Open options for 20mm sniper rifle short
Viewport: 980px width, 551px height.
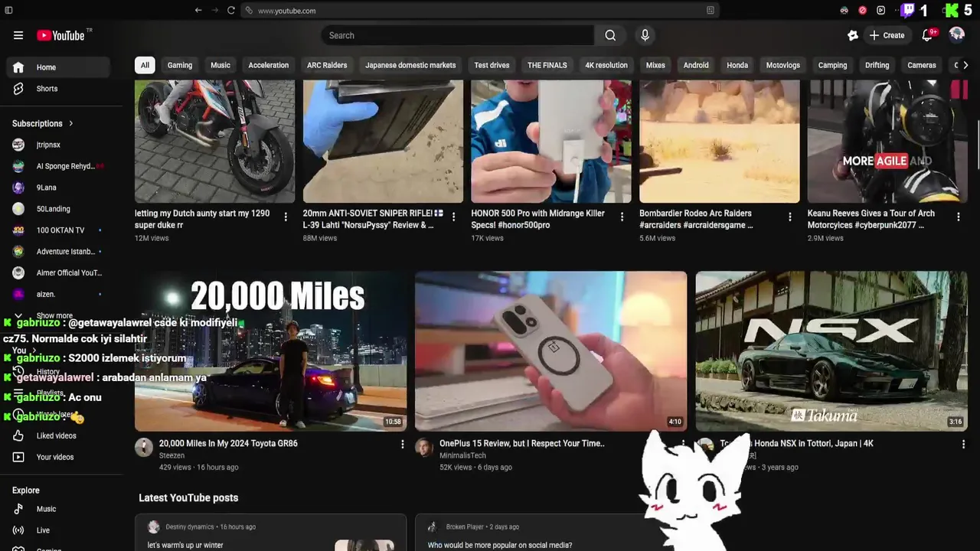[x=453, y=217]
